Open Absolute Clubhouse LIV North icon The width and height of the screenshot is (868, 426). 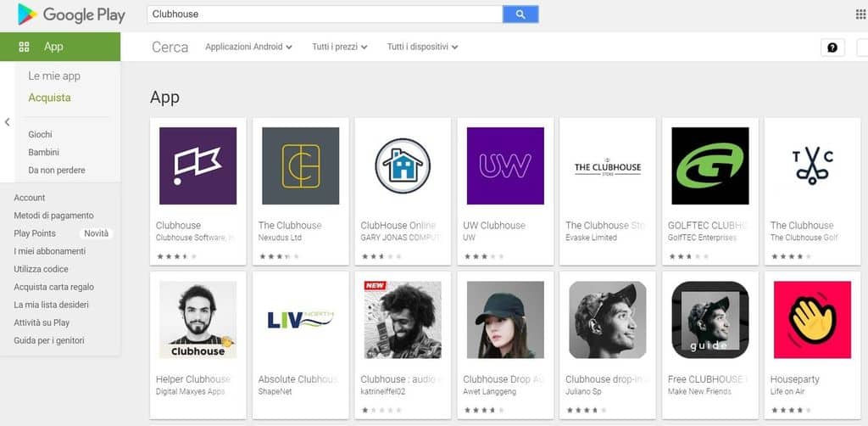point(301,320)
